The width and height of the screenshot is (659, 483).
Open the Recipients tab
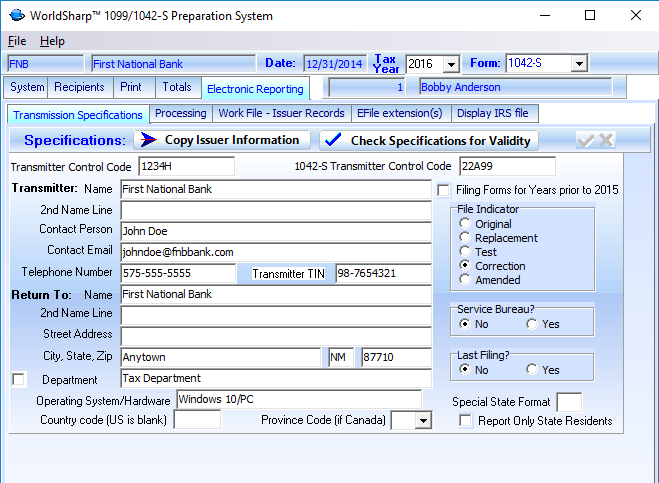[x=79, y=87]
